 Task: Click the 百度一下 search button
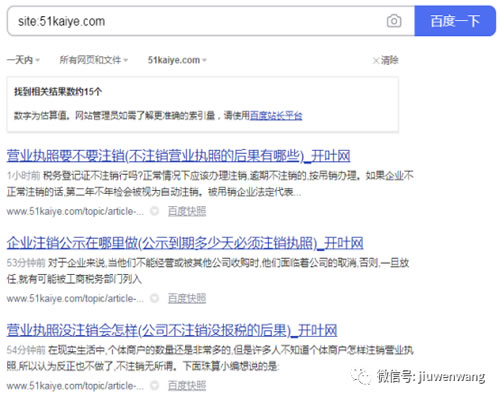point(455,21)
